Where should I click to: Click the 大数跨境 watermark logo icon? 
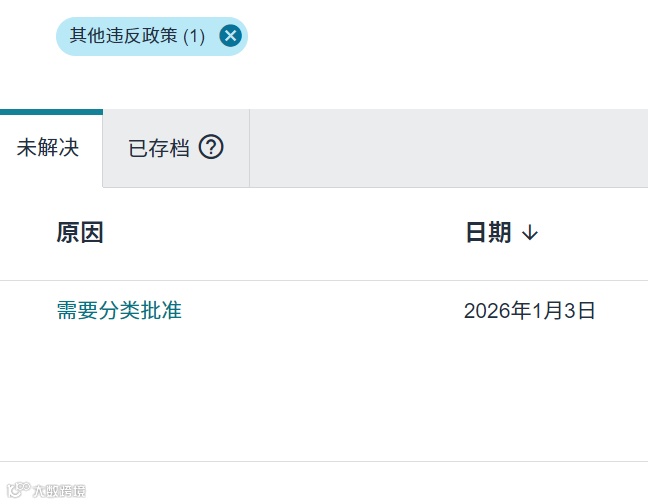(19, 490)
